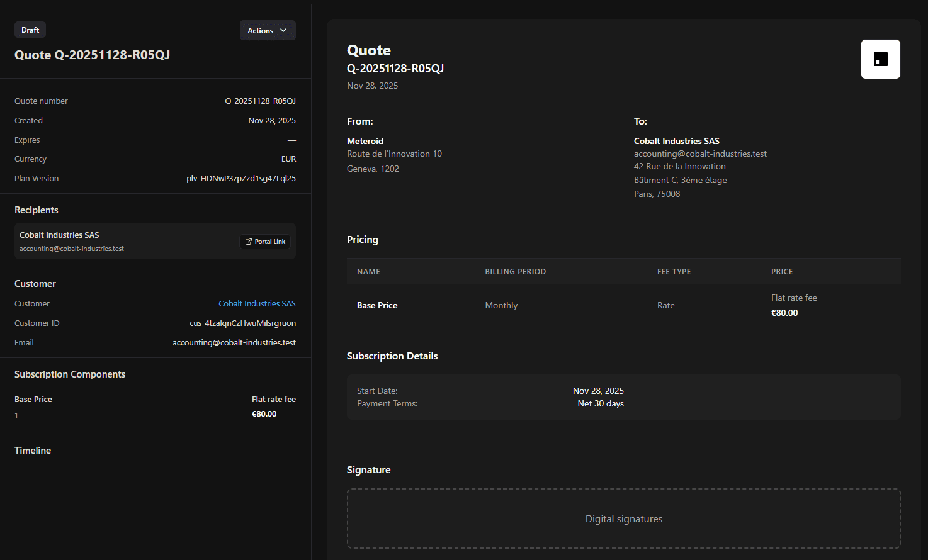This screenshot has height=560, width=928.
Task: Click the FEE TYPE column header
Action: (x=674, y=272)
